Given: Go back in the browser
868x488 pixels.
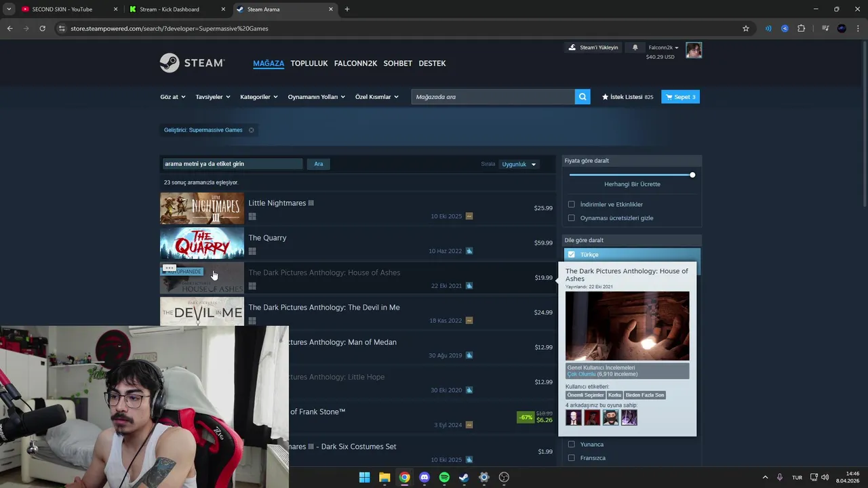Looking at the screenshot, I should tap(9, 28).
